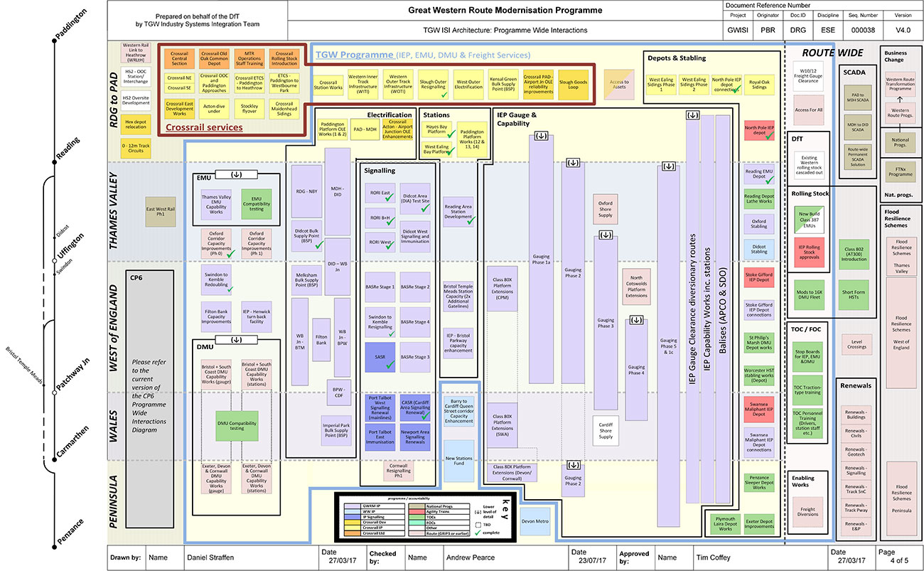Click the green tick on RORI East
The width and height of the screenshot is (924, 571).
pos(389,198)
